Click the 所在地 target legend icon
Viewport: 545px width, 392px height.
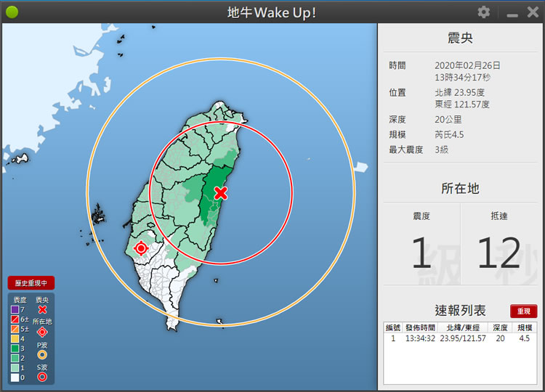(42, 332)
